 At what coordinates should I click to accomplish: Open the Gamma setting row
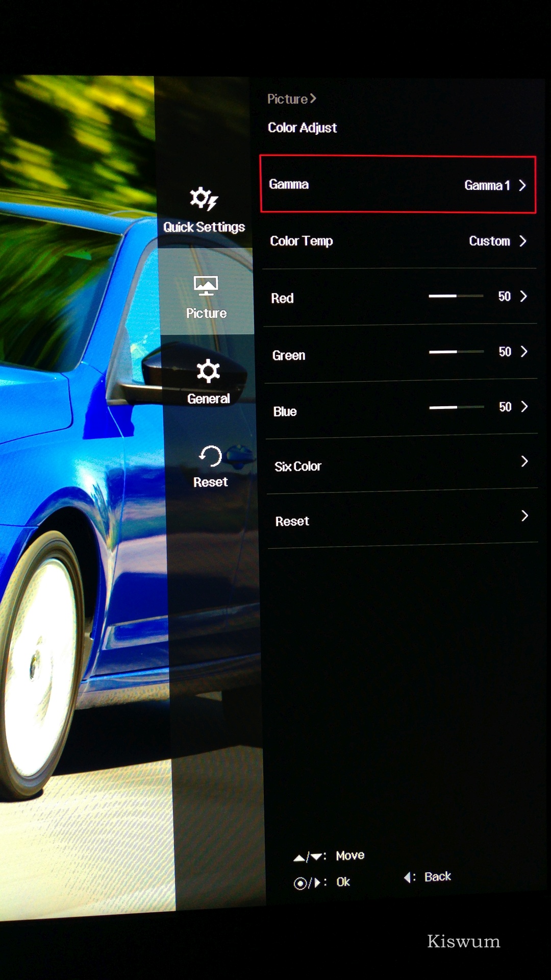pyautogui.click(x=398, y=184)
